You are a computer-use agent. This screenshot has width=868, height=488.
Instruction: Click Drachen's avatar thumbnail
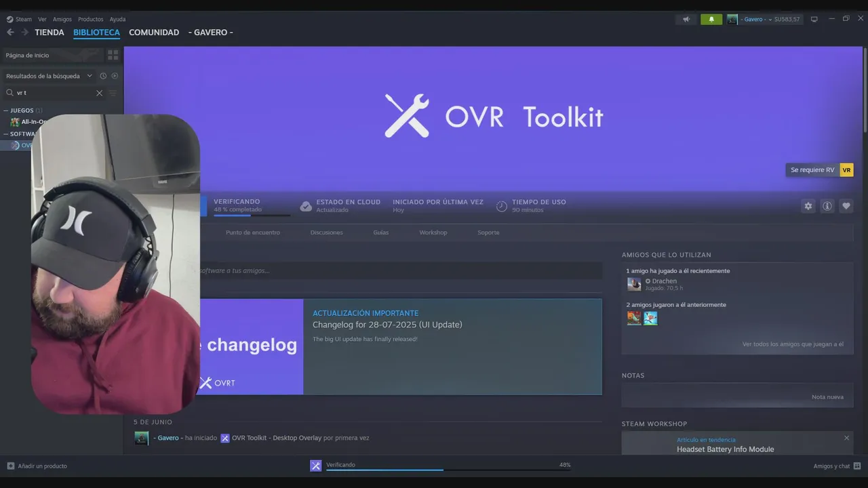click(634, 284)
